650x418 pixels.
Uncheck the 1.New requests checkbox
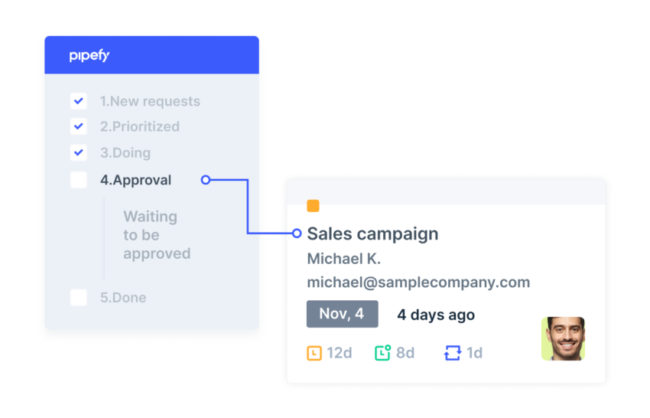[78, 101]
